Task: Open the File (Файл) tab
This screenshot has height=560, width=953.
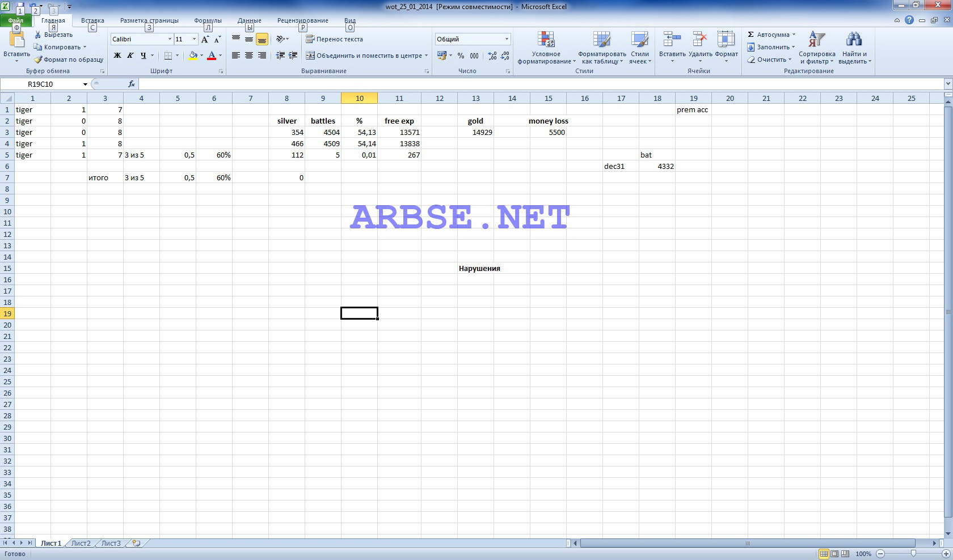Action: (x=16, y=20)
